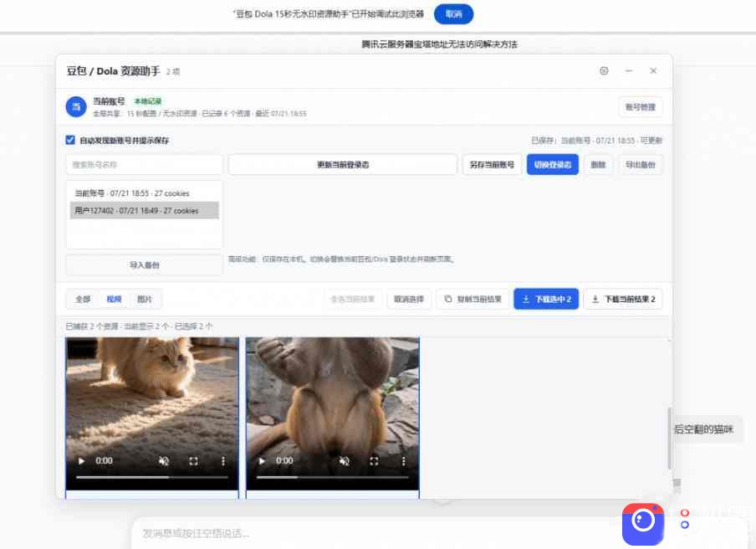Seek on the cat video progress bar
The width and height of the screenshot is (756, 549).
click(152, 477)
